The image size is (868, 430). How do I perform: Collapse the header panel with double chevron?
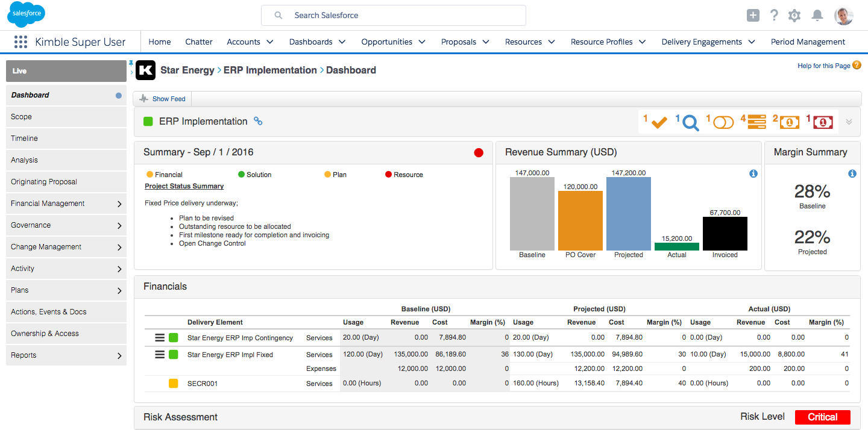coord(849,122)
